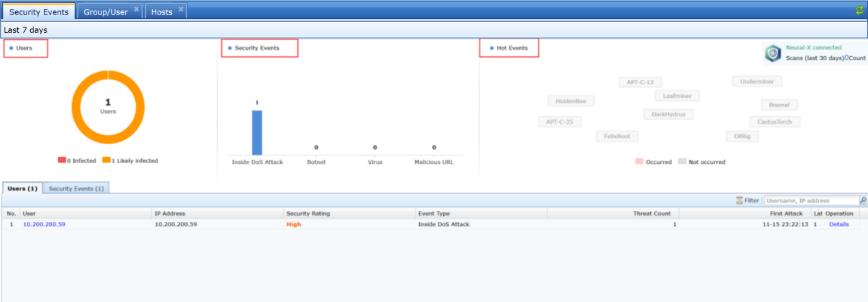The height and width of the screenshot is (302, 868).
Task: Click the green refresh icon
Action: click(859, 10)
